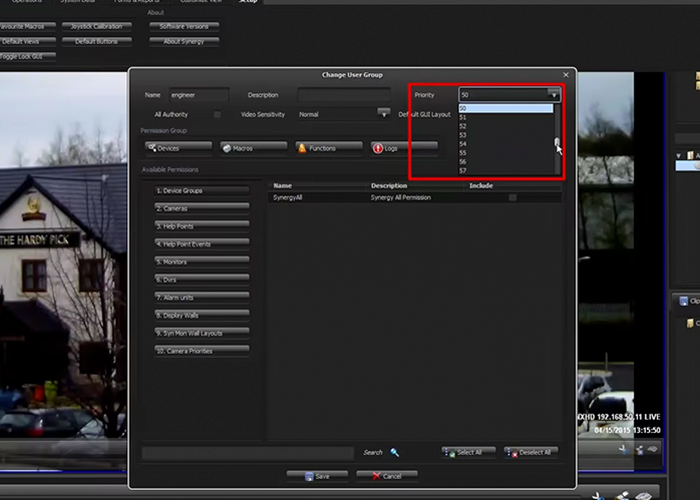The image size is (700, 500).
Task: Toggle the All Authority checkbox
Action: 217,114
